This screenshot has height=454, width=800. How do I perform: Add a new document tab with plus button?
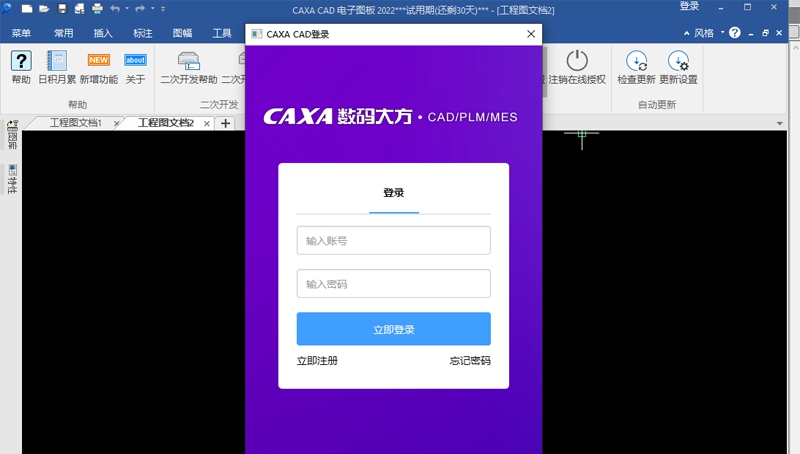pos(226,123)
